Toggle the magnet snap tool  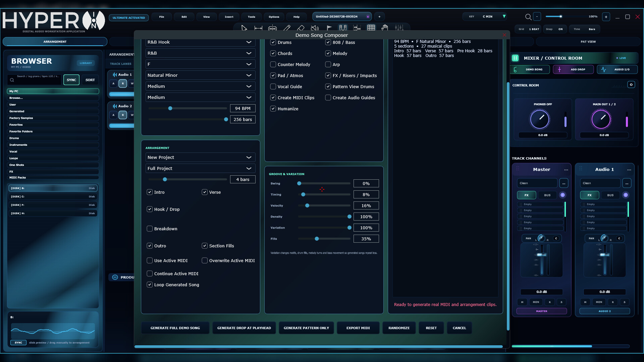(343, 28)
